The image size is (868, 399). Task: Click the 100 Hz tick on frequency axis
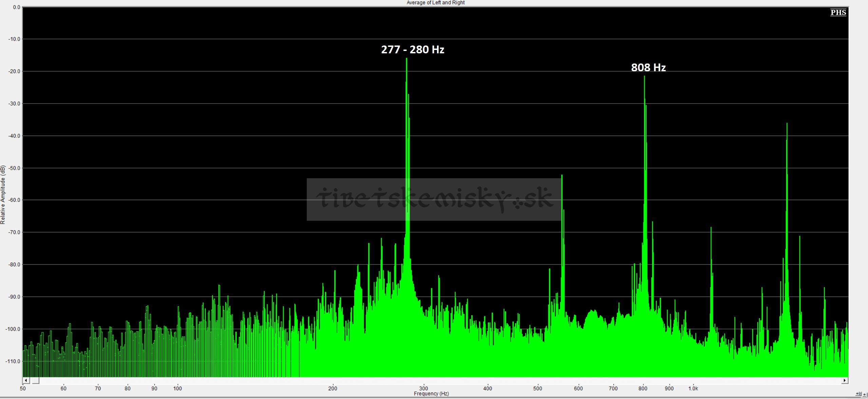click(x=177, y=388)
